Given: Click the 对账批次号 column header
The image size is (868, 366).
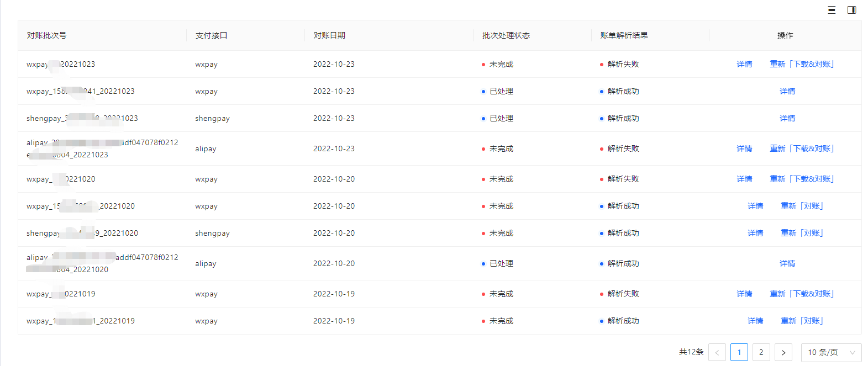Looking at the screenshot, I should pos(47,35).
